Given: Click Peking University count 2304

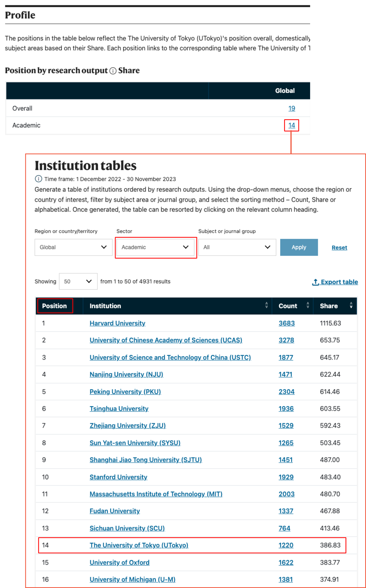Looking at the screenshot, I should click(x=287, y=391).
